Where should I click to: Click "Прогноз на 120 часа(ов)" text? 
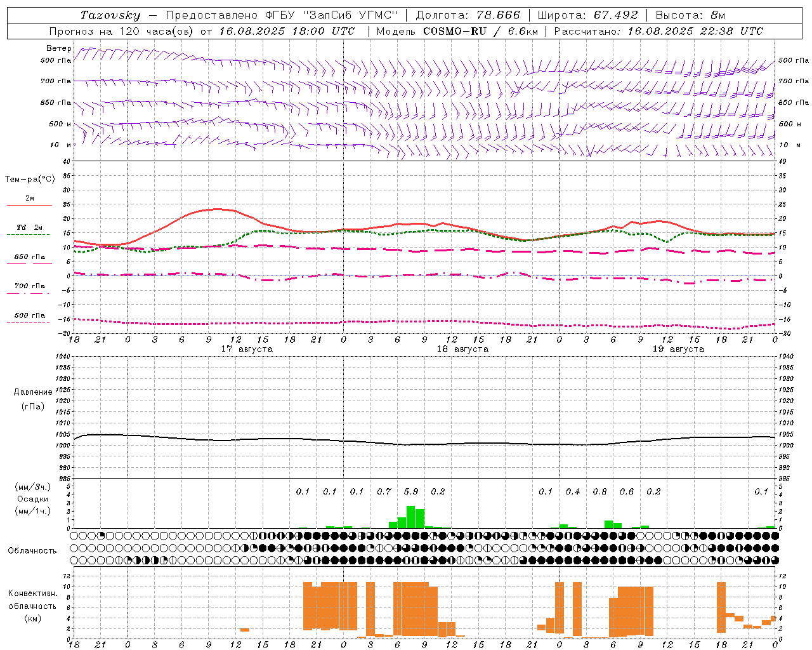point(122,31)
